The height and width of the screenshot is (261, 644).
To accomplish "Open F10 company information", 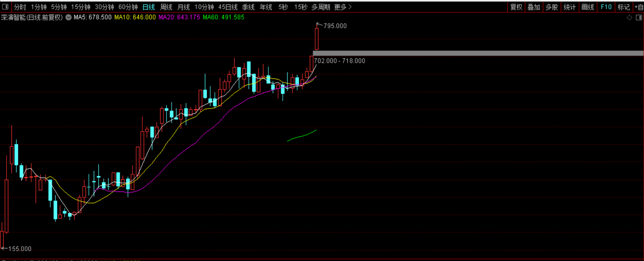I will pos(606,7).
